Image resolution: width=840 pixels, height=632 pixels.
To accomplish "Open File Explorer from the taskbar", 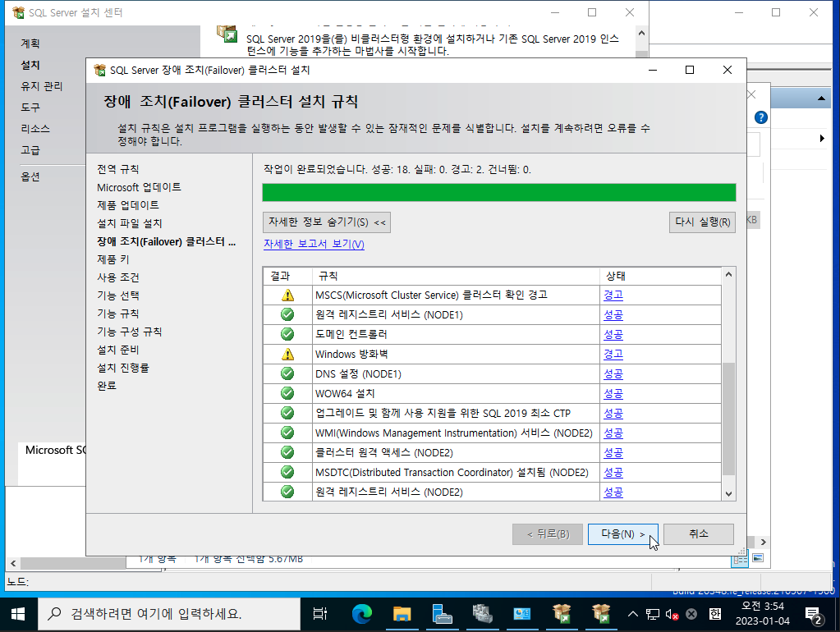I will (x=402, y=614).
